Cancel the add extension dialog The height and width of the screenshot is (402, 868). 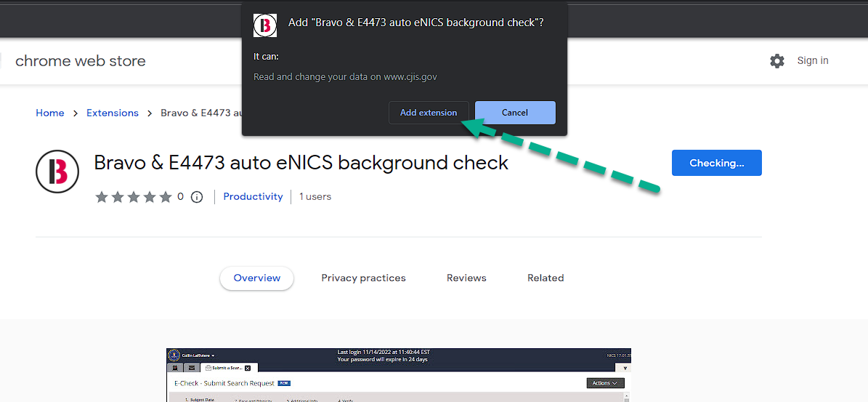(x=515, y=113)
